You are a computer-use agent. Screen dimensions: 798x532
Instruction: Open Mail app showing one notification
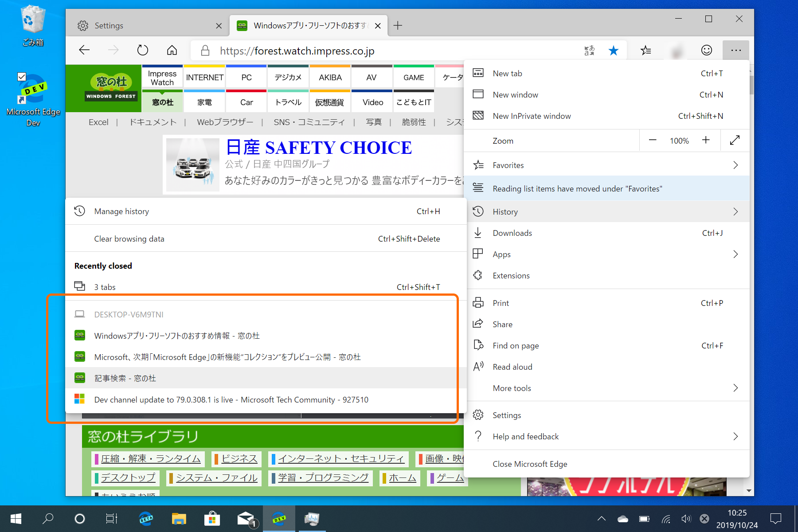[x=246, y=518]
